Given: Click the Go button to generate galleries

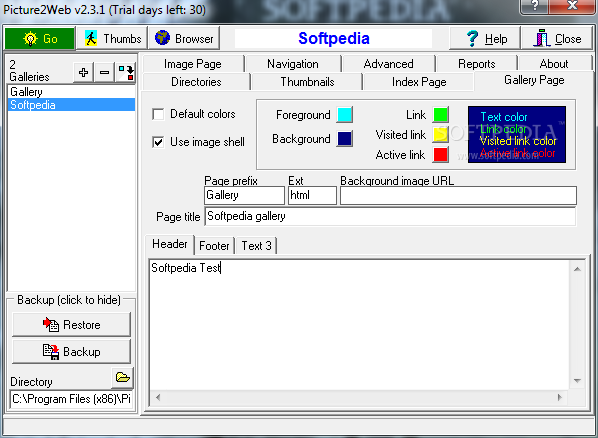Looking at the screenshot, I should (x=40, y=39).
